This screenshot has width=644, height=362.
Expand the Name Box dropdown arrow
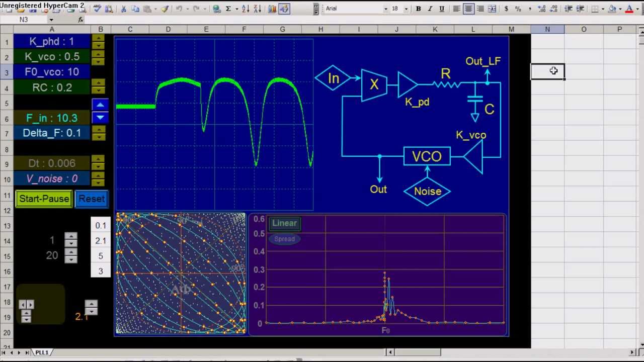coord(51,20)
